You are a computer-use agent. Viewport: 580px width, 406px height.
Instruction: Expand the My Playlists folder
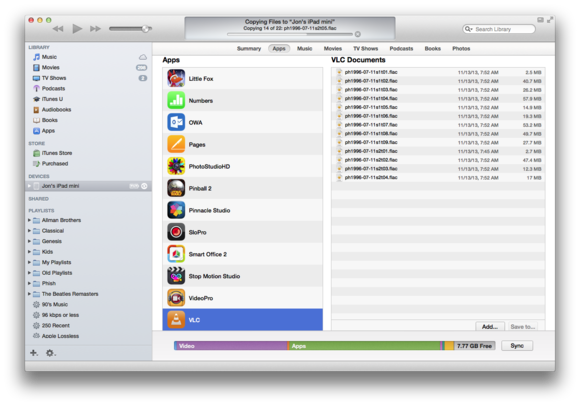pos(29,262)
